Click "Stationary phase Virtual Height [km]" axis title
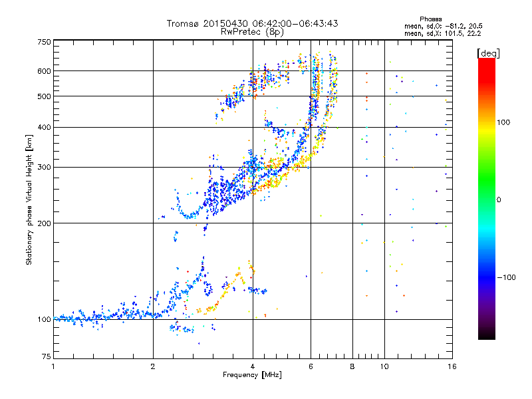 click(29, 200)
